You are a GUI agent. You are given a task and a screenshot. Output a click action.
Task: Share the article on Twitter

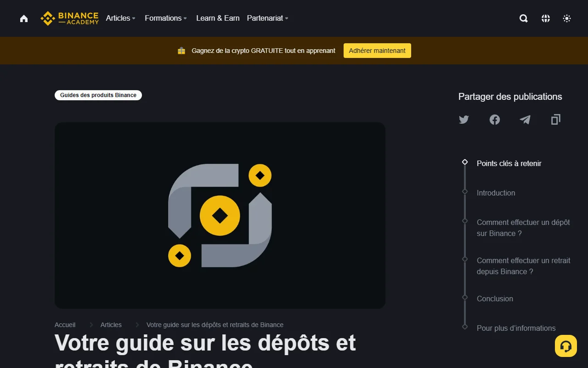click(x=464, y=120)
